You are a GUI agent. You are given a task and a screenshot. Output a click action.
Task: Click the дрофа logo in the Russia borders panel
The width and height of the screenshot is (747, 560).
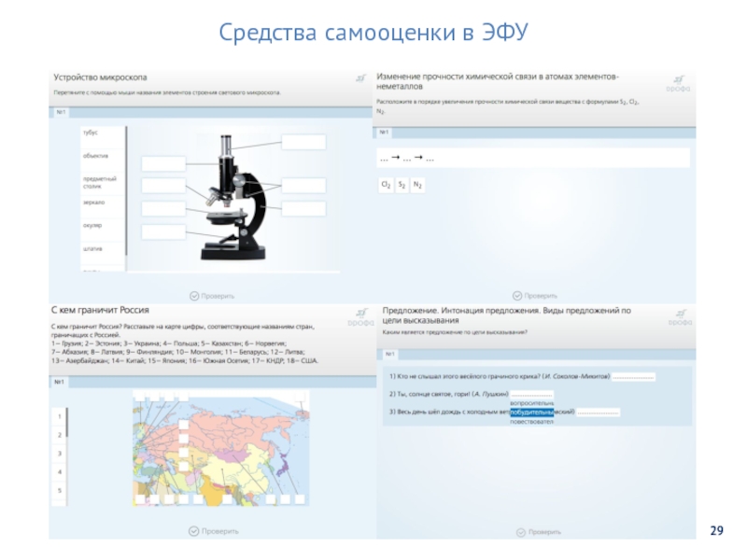click(x=360, y=317)
